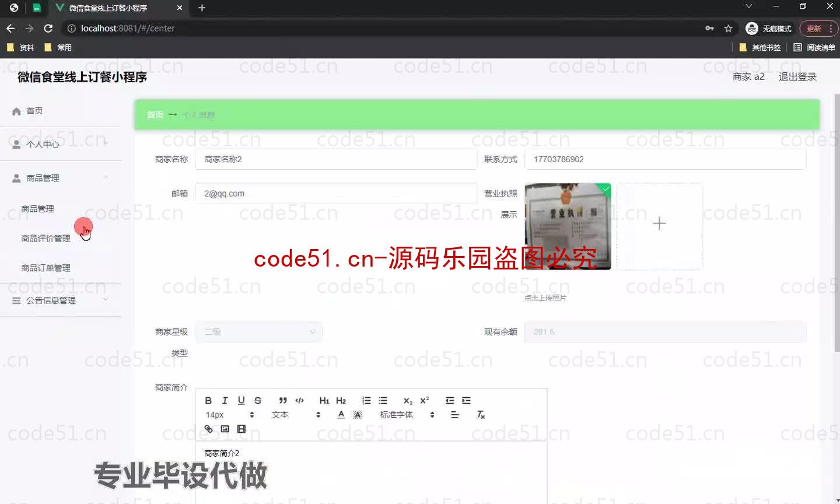The width and height of the screenshot is (840, 504).
Task: Open text background color picker
Action: [358, 414]
